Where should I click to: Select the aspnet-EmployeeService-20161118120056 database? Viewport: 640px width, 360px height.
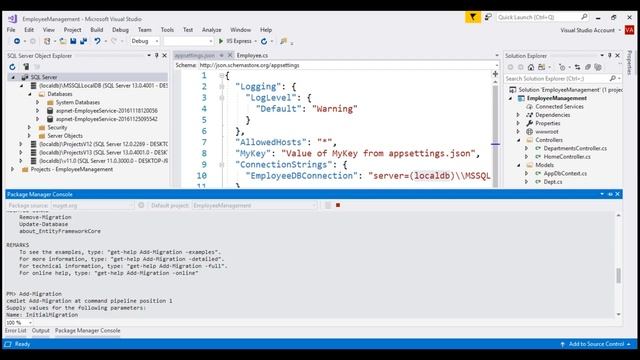tap(107, 111)
